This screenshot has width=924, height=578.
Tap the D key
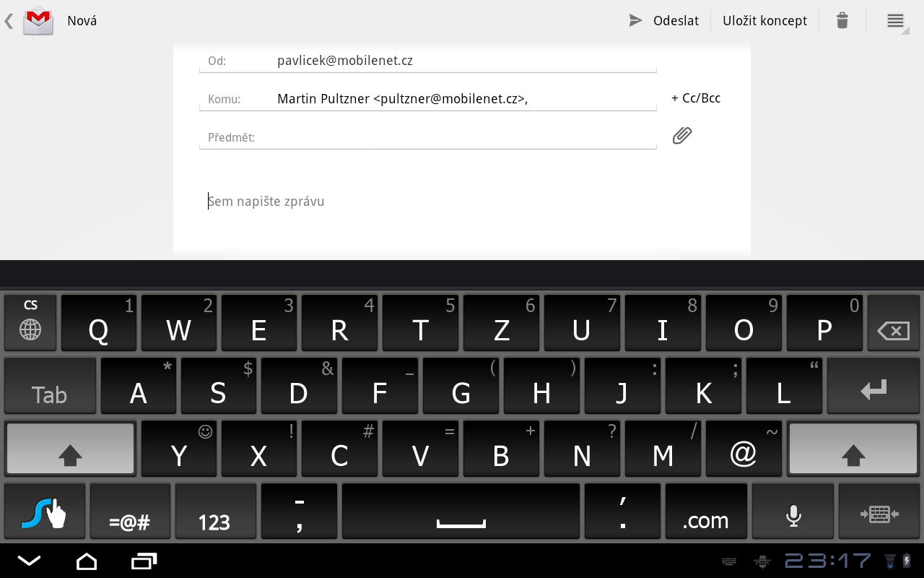pyautogui.click(x=299, y=386)
